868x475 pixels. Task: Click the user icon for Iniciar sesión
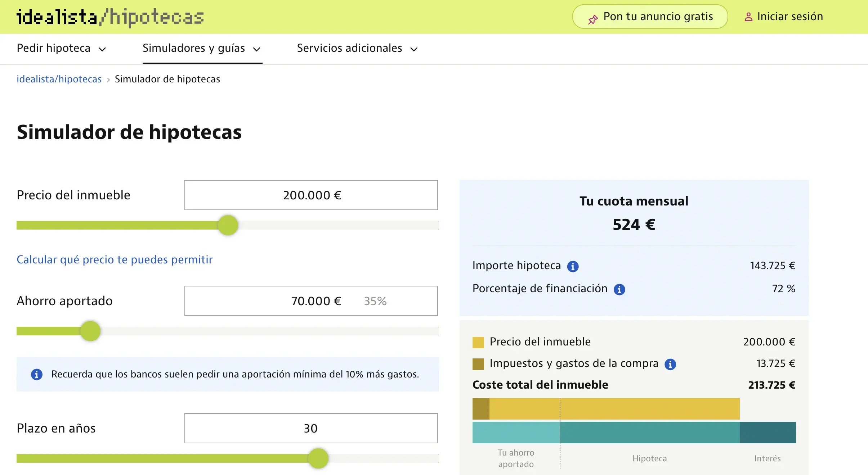point(748,17)
